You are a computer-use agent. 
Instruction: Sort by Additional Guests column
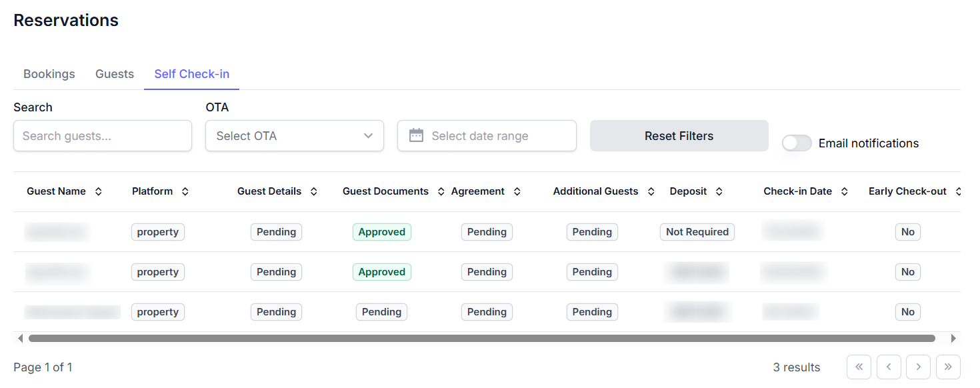651,191
